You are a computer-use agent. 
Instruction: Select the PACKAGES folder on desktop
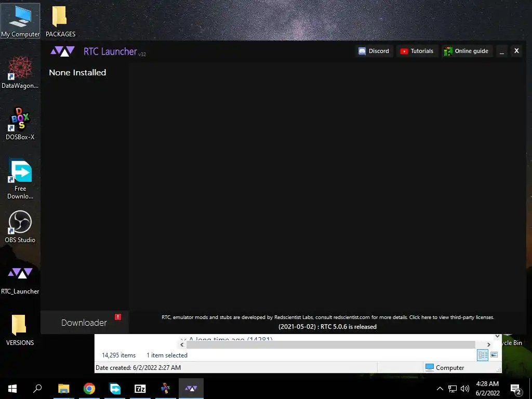60,21
